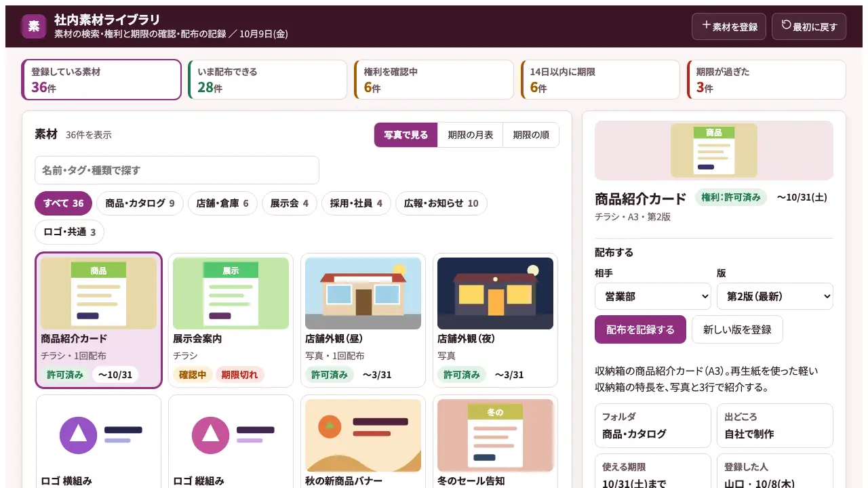868x488 pixels.
Task: Filter by 広報・お知らせ chip
Action: tap(441, 203)
